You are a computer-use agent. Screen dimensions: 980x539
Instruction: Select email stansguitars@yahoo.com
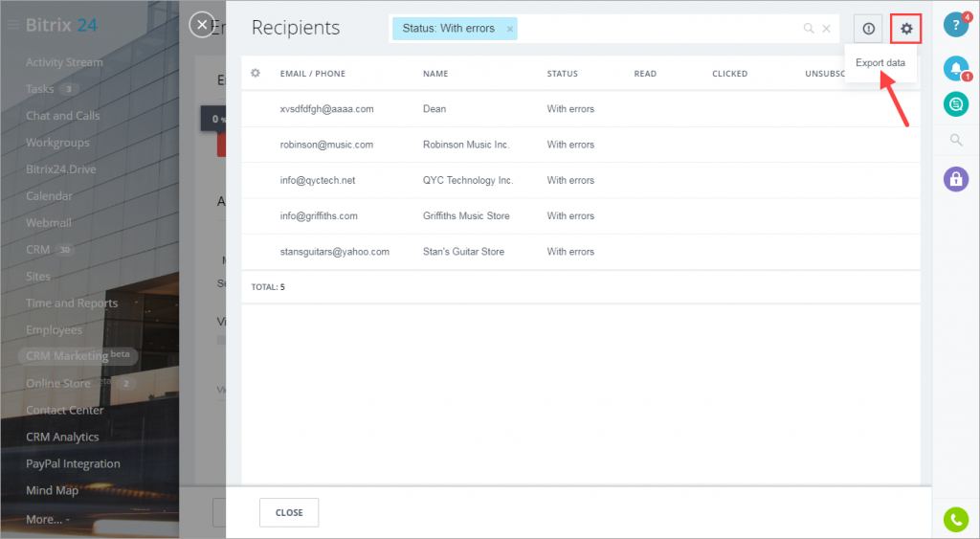click(334, 252)
